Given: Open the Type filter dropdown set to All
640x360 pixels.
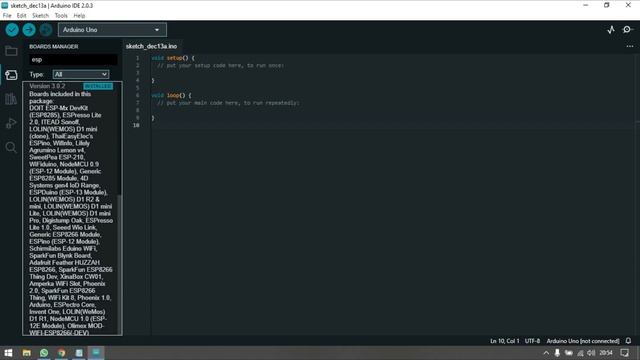Looking at the screenshot, I should click(x=81, y=74).
